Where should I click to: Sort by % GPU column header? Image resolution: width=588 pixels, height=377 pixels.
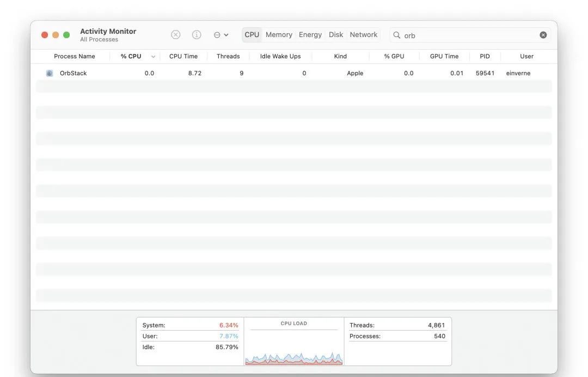point(394,56)
